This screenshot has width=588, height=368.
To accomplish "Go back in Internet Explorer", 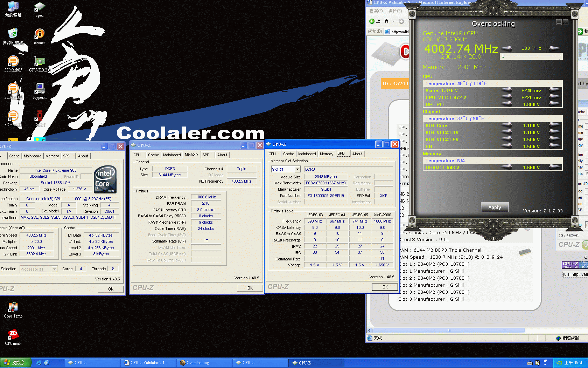I will click(379, 21).
